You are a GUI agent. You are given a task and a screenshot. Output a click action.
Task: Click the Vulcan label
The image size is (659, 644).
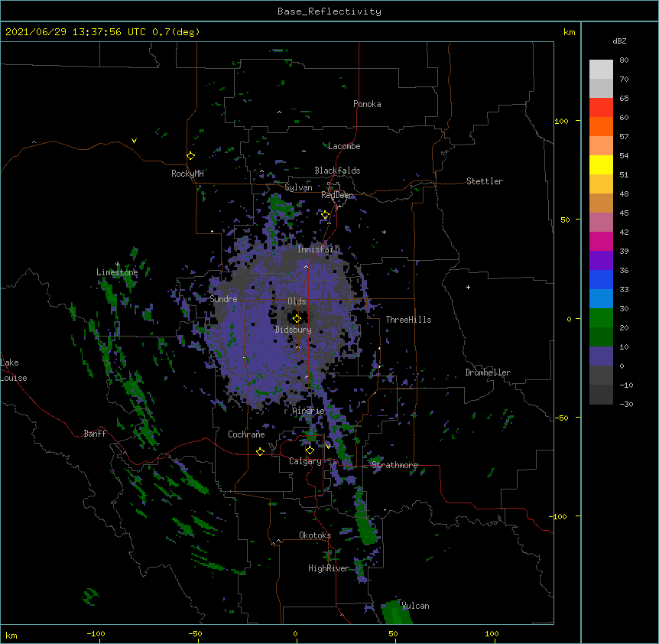pyautogui.click(x=415, y=606)
